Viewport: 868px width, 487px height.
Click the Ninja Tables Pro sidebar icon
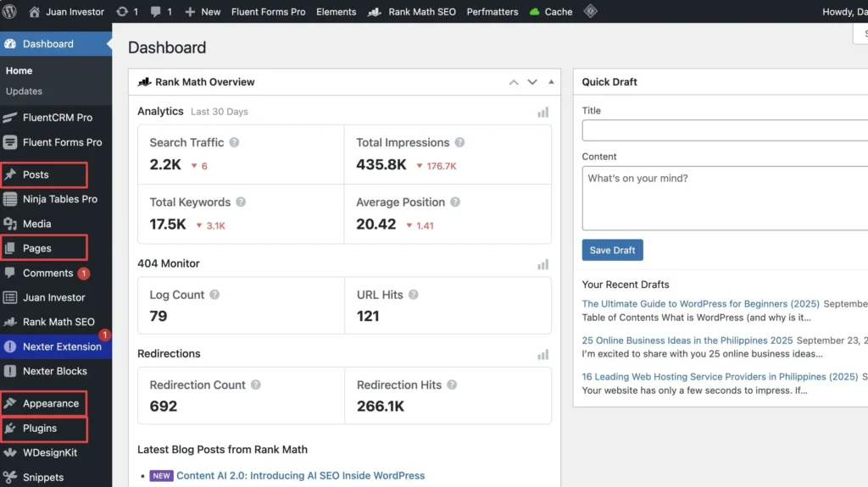click(10, 199)
